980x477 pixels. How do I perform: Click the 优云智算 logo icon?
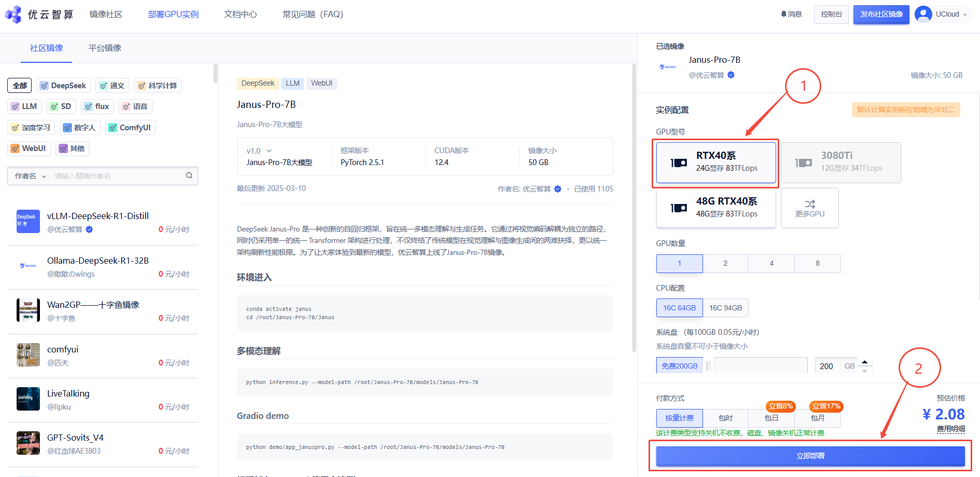13,15
